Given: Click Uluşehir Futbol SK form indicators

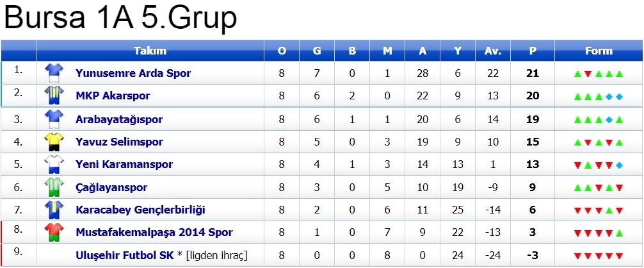Looking at the screenshot, I should 599,256.
